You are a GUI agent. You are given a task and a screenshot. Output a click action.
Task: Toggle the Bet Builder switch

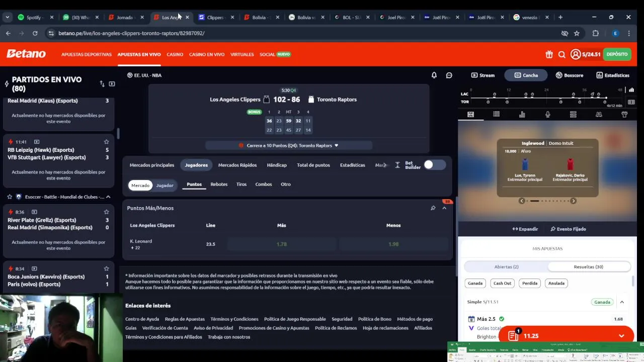434,165
